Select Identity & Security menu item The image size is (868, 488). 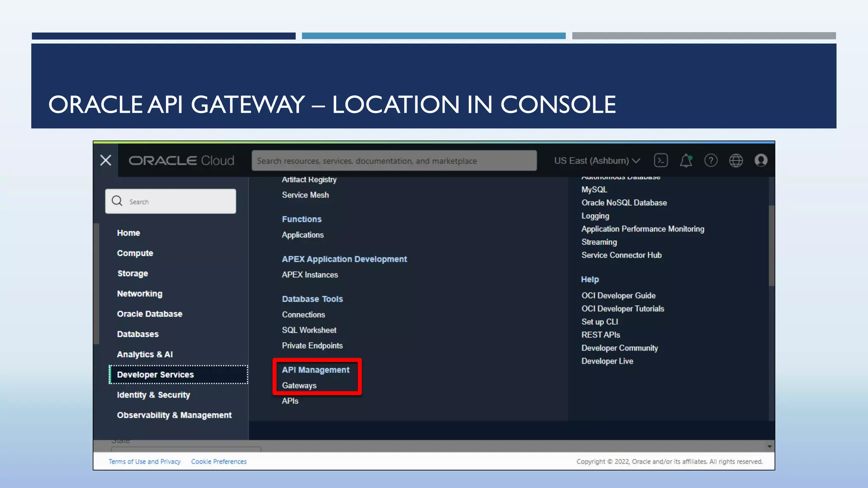(x=153, y=395)
